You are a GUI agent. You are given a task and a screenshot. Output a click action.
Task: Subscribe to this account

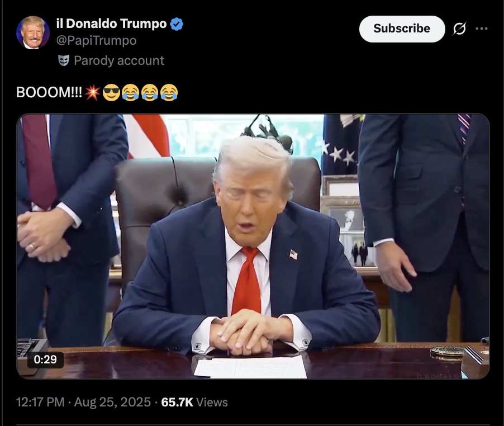pos(402,29)
